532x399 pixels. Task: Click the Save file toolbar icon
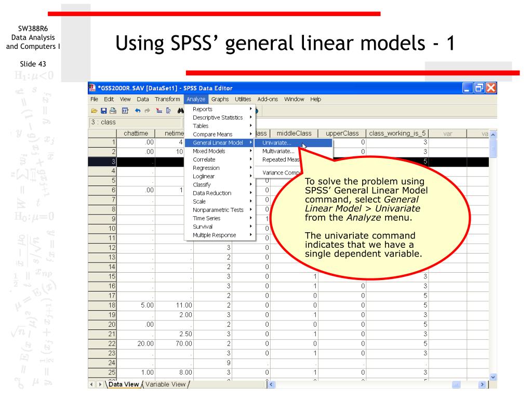pyautogui.click(x=104, y=111)
